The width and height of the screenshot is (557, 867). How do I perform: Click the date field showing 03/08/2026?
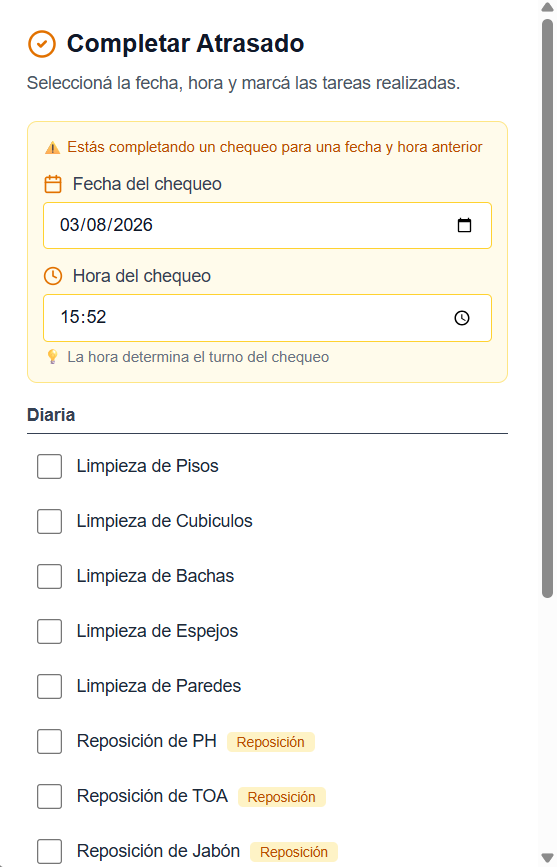tap(267, 226)
